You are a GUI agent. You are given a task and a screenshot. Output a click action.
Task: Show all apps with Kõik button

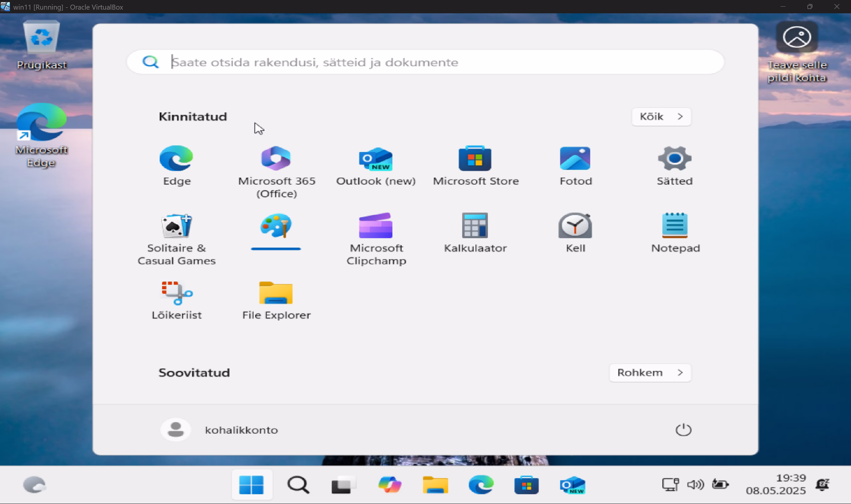point(661,117)
